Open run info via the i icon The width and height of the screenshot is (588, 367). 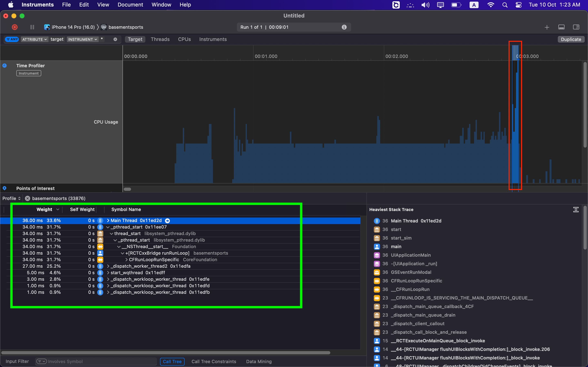(x=344, y=27)
